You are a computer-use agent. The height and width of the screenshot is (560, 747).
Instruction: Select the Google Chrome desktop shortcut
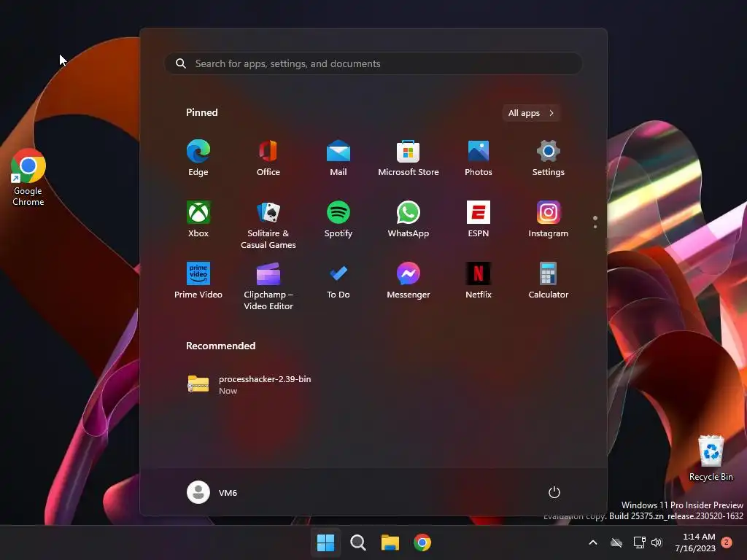point(28,178)
